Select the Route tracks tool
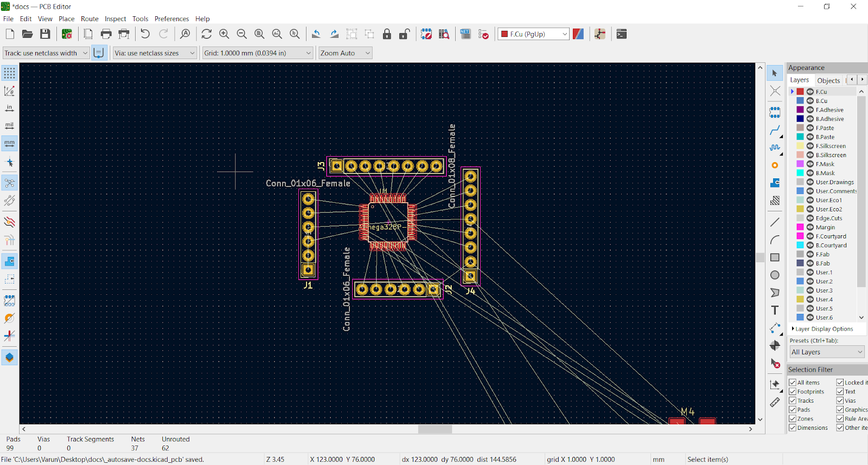The height and width of the screenshot is (465, 868). tap(775, 130)
